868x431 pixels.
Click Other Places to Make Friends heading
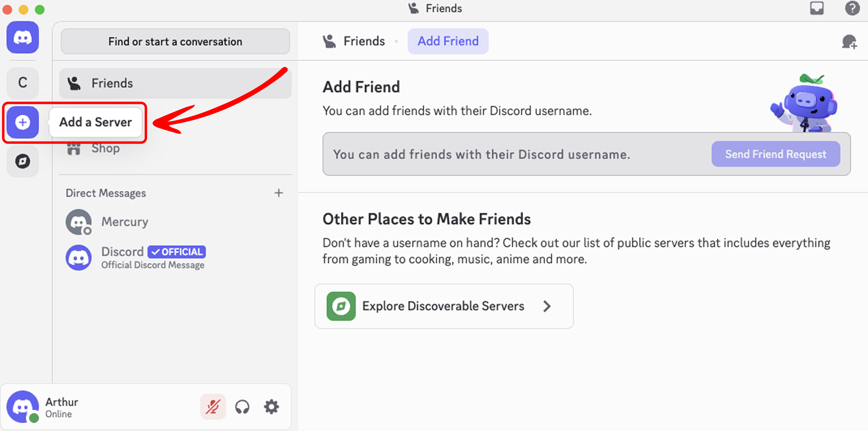coord(427,219)
